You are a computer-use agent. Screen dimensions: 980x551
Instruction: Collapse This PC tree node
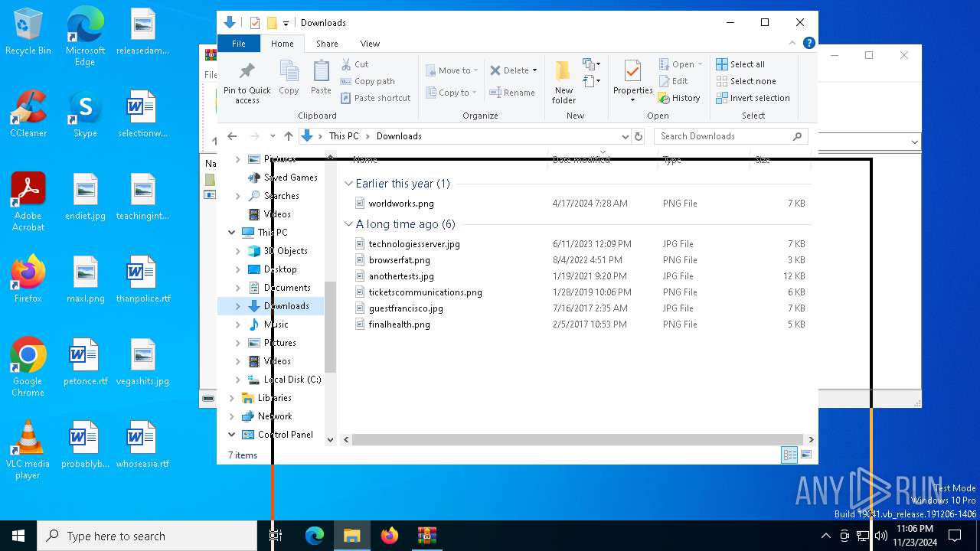232,233
